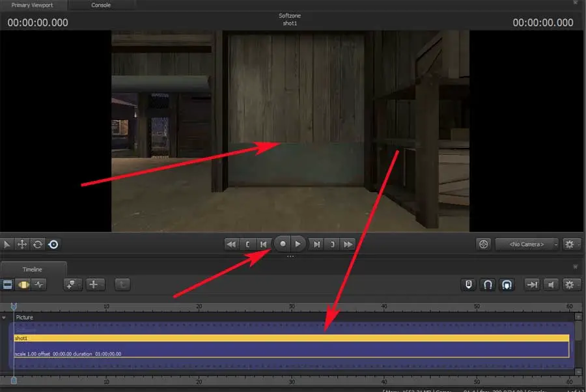The height and width of the screenshot is (392, 586).
Task: Toggle the magnet snap button
Action: [488, 285]
